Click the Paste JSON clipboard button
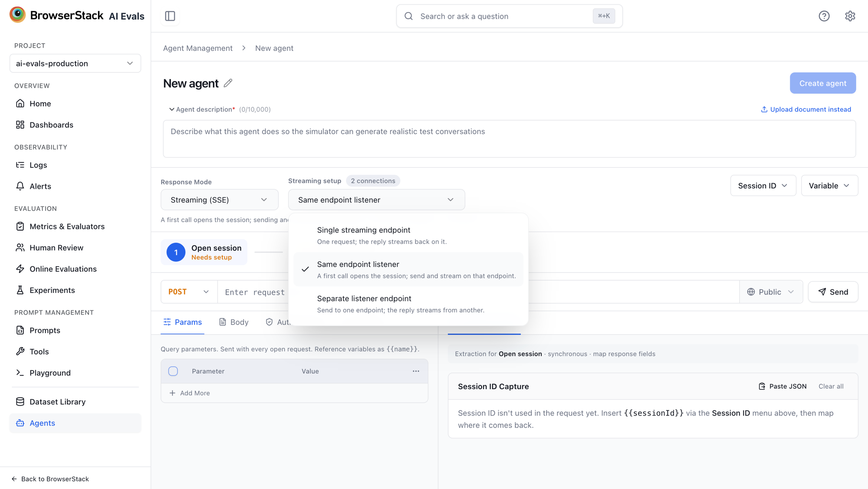 783,386
